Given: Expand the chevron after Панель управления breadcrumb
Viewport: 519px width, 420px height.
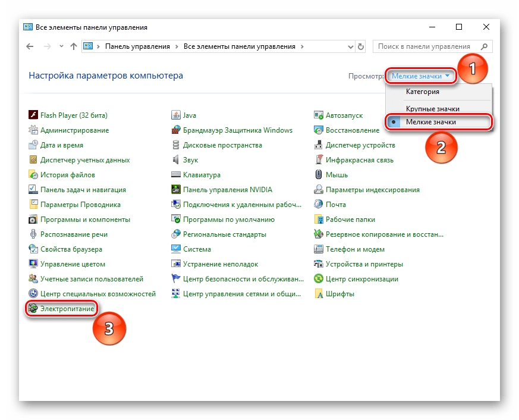Looking at the screenshot, I should tap(177, 46).
